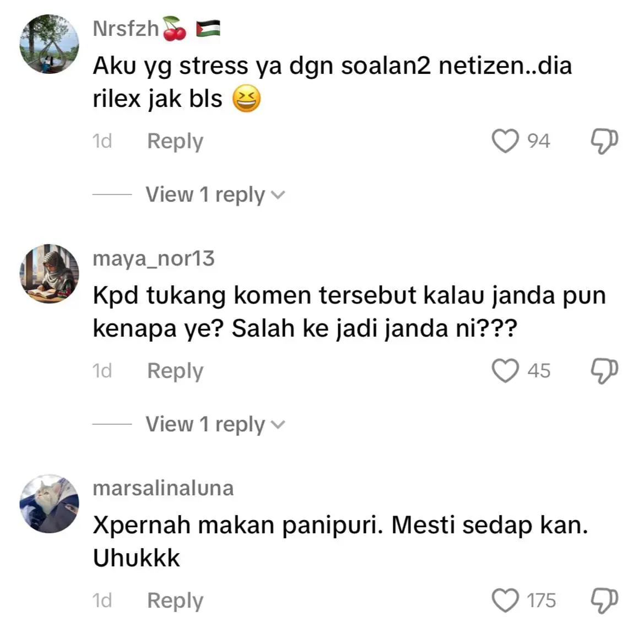Like Nrsfzh's comment with heart icon

pyautogui.click(x=505, y=141)
